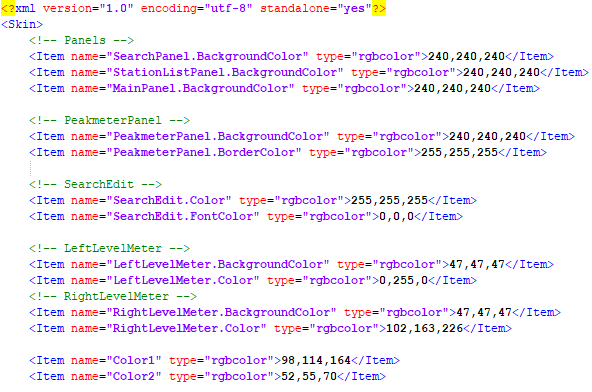Click the MainPanel.BackgroundColor name value
Viewport: 592px width, 392px height.
pyautogui.click(x=200, y=88)
